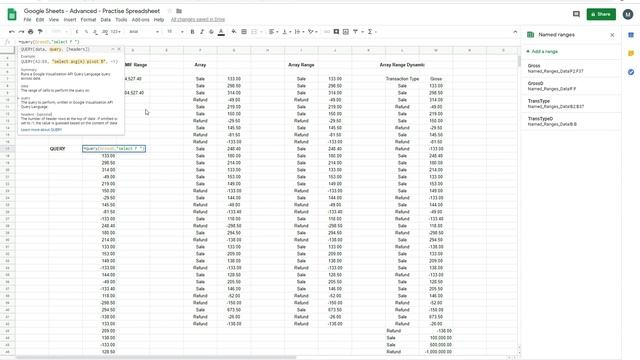Image resolution: width=640 pixels, height=360 pixels.
Task: Open the borders tool
Action: (244, 31)
